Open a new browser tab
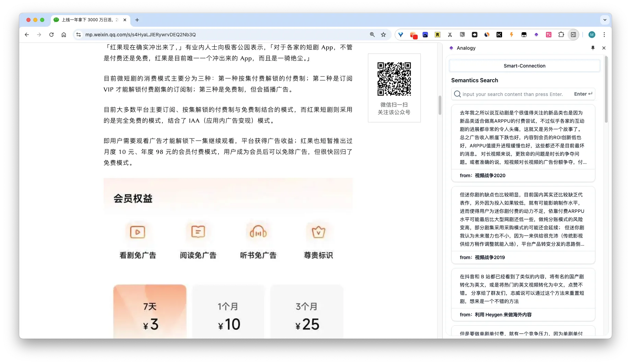Image resolution: width=631 pixels, height=364 pixels. tap(137, 20)
